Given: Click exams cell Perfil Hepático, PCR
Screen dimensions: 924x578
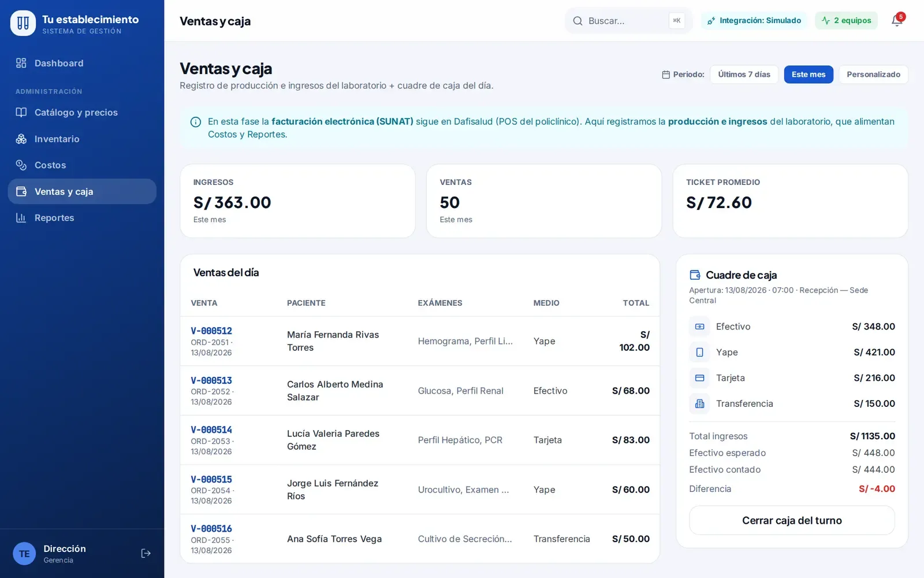Looking at the screenshot, I should pos(460,440).
